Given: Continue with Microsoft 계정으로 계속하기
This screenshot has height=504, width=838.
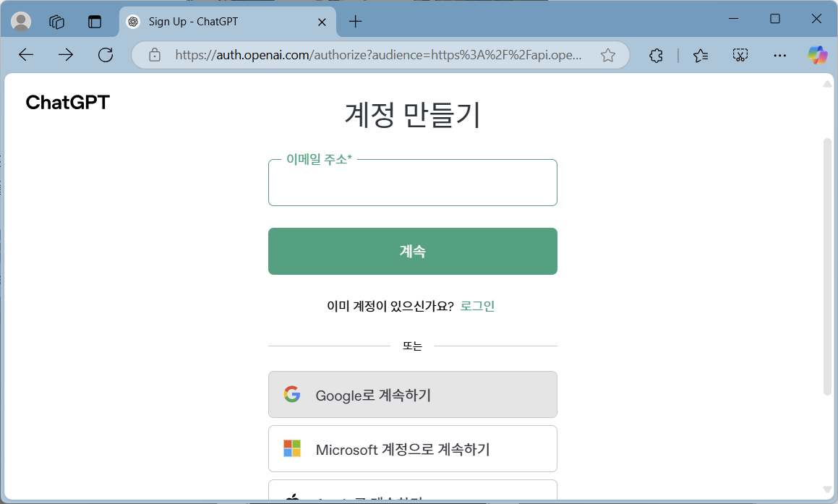Looking at the screenshot, I should pos(413,449).
